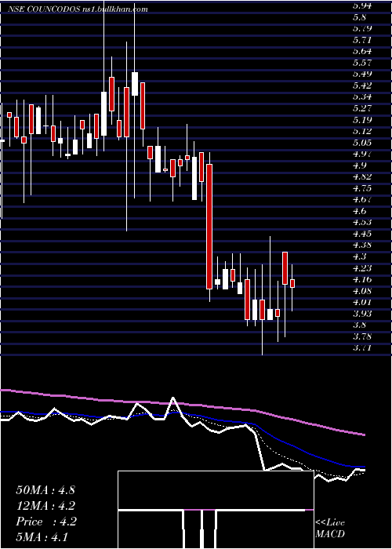This screenshot has width=392, height=549.
Task: Click the 4.6 price axis label
Action: click(359, 211)
